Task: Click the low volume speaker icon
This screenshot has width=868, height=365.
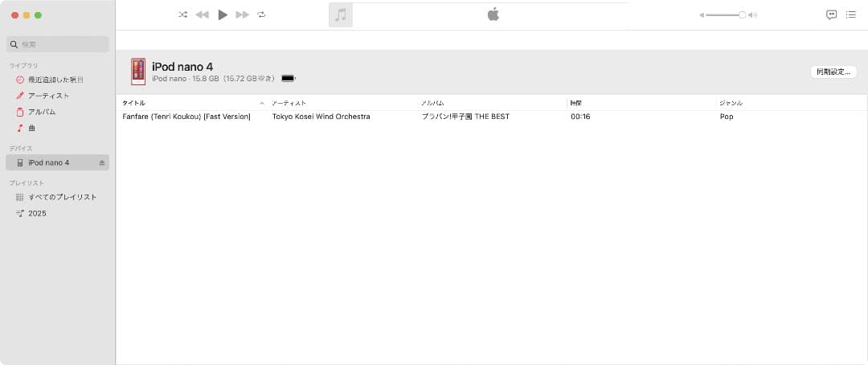Action: 702,15
